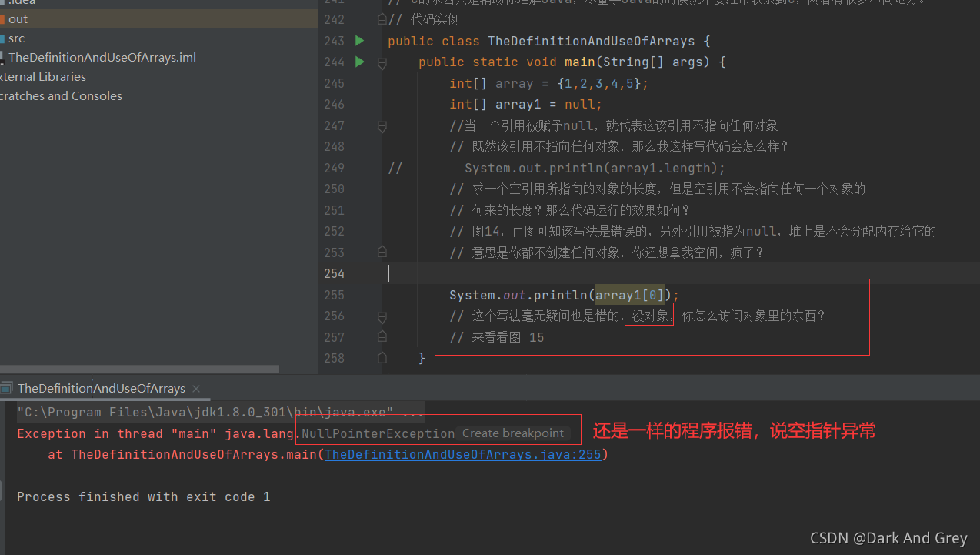Collapse the comment block fold at line 247

(x=382, y=125)
